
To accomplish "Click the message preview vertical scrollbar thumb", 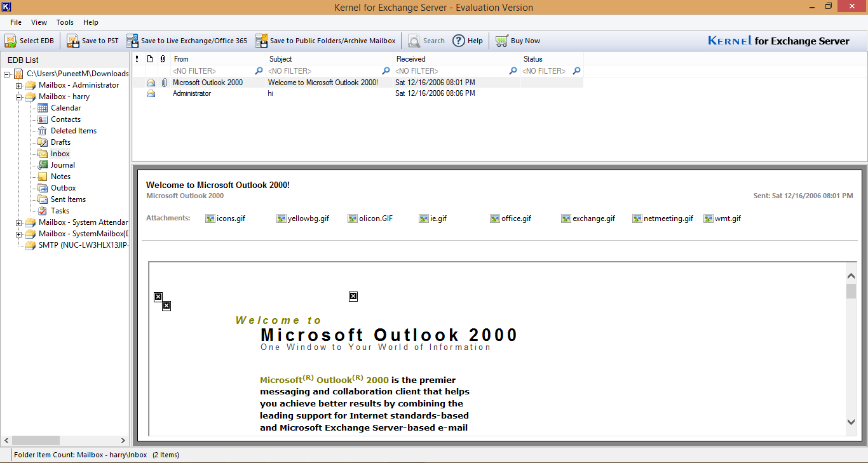I will point(851,291).
